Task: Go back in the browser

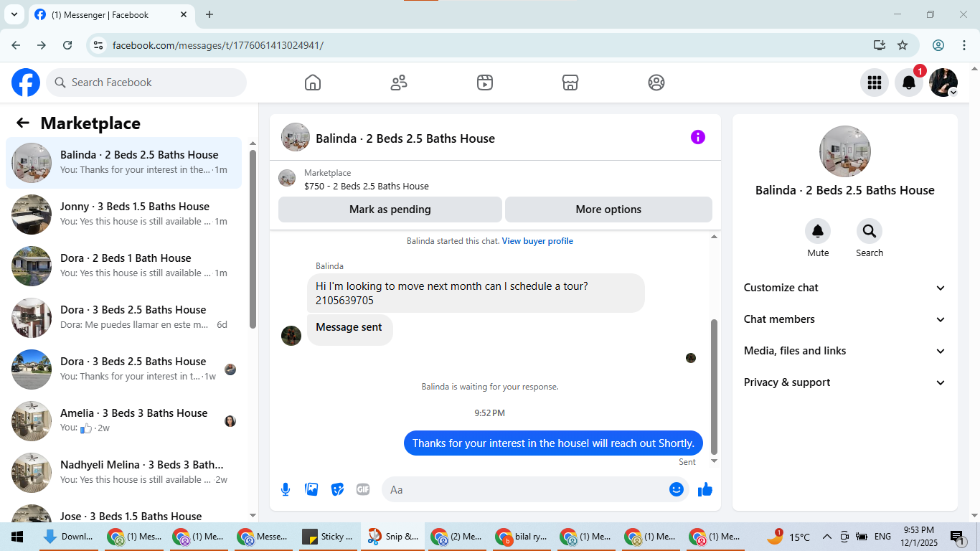Action: [16, 45]
